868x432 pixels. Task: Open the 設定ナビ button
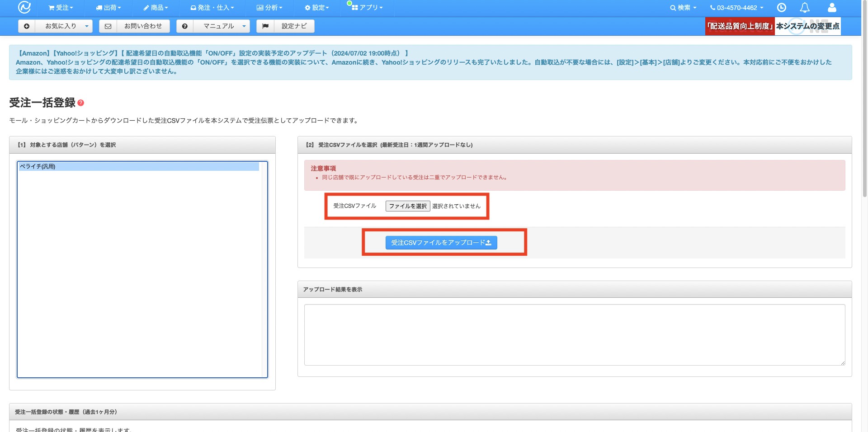294,26
